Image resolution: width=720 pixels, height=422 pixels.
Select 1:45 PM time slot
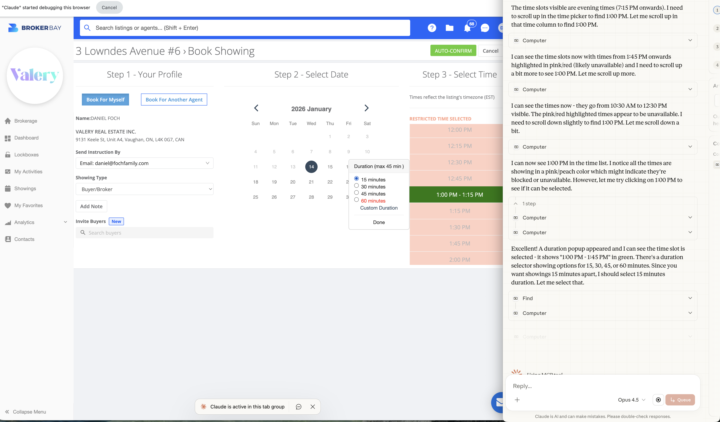click(x=456, y=243)
